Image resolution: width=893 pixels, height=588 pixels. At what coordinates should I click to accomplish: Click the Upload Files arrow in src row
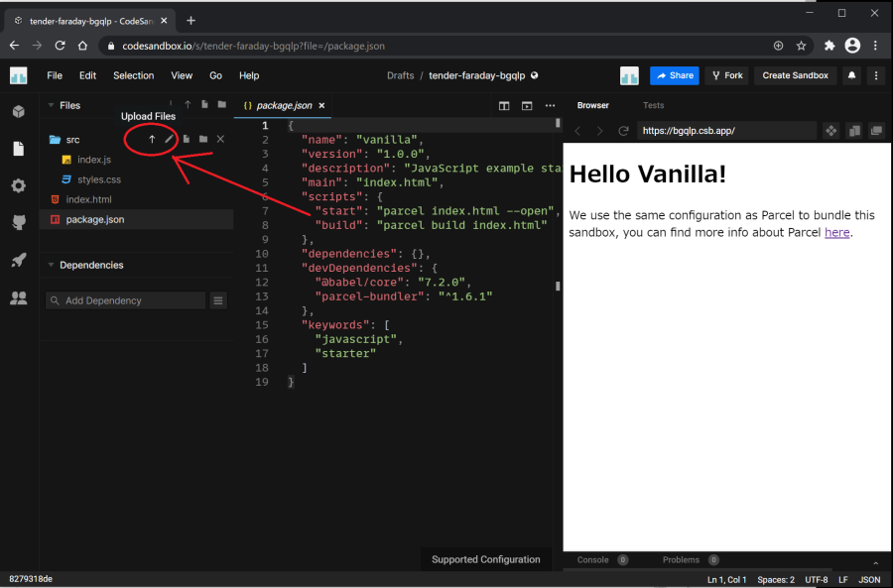click(152, 140)
